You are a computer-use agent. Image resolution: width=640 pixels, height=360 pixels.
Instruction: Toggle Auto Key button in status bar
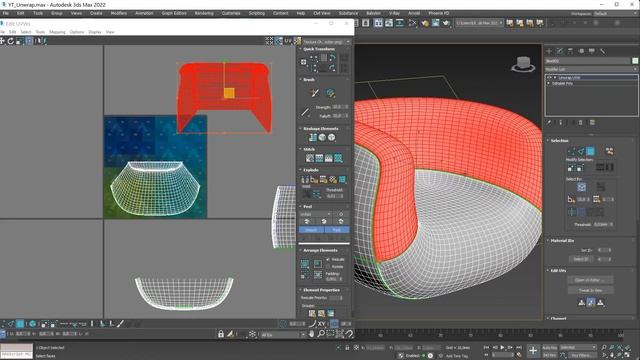tap(549, 347)
